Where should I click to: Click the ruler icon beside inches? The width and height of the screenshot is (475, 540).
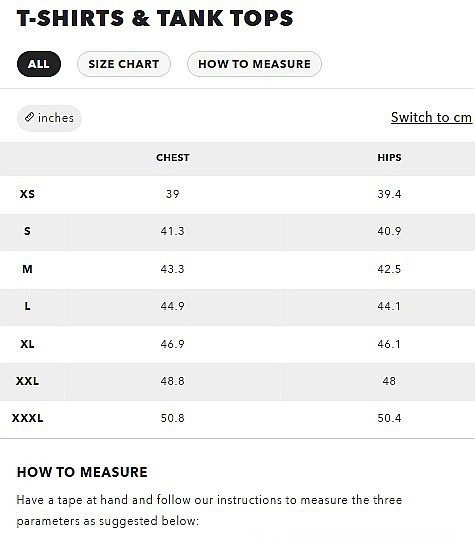[29, 117]
